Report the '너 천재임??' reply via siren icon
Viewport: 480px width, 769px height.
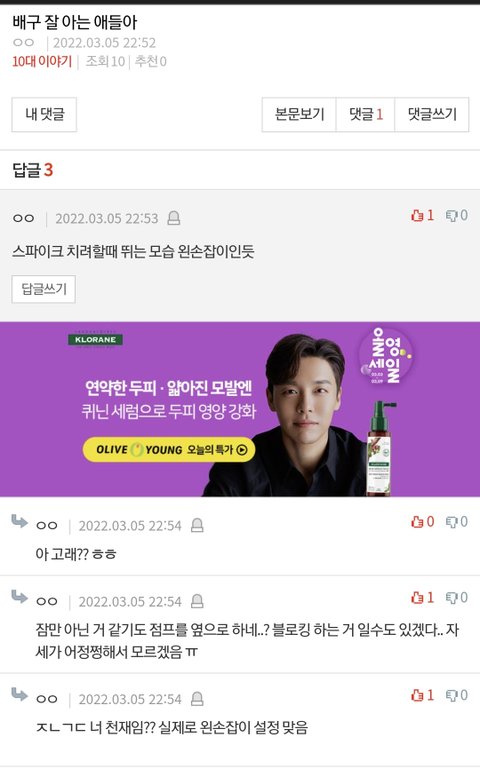click(x=197, y=698)
